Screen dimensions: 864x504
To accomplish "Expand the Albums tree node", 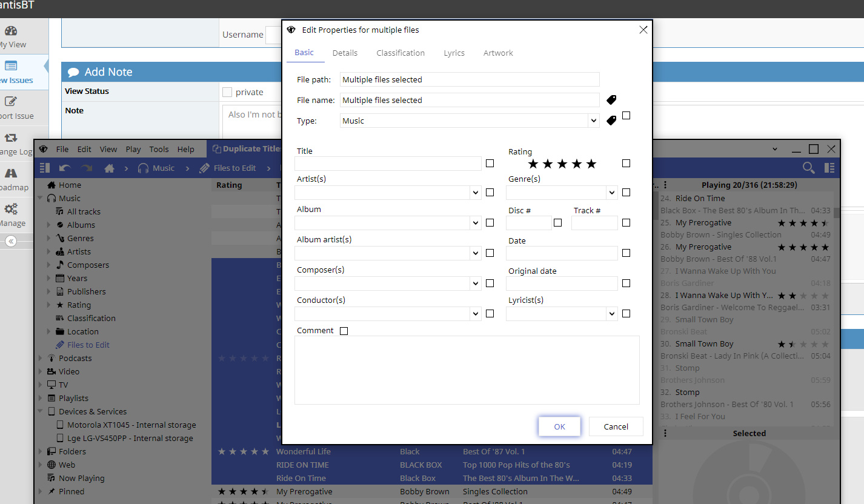I will [49, 225].
